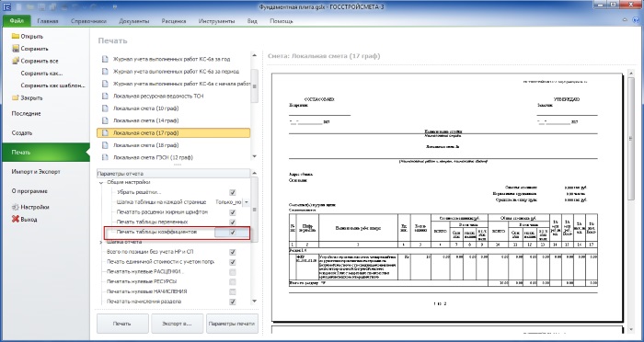Image resolution: width=644 pixels, height=342 pixels.
Task: Click document icon of Локальная смета (18 граф)
Action: [105, 145]
